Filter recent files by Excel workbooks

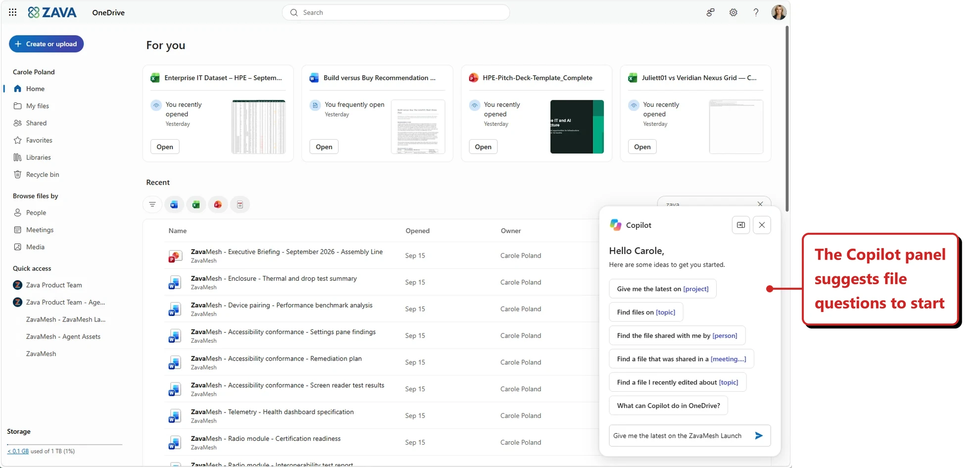tap(196, 205)
